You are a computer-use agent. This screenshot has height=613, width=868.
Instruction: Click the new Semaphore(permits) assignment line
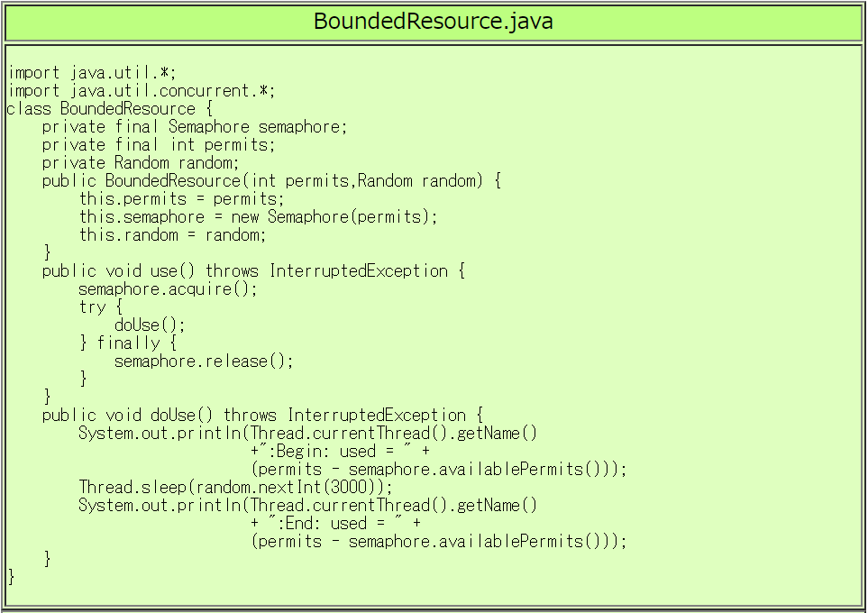coord(258,217)
